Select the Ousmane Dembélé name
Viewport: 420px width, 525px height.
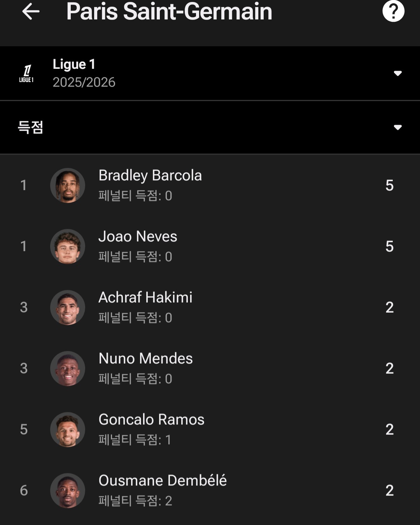pyautogui.click(x=163, y=481)
